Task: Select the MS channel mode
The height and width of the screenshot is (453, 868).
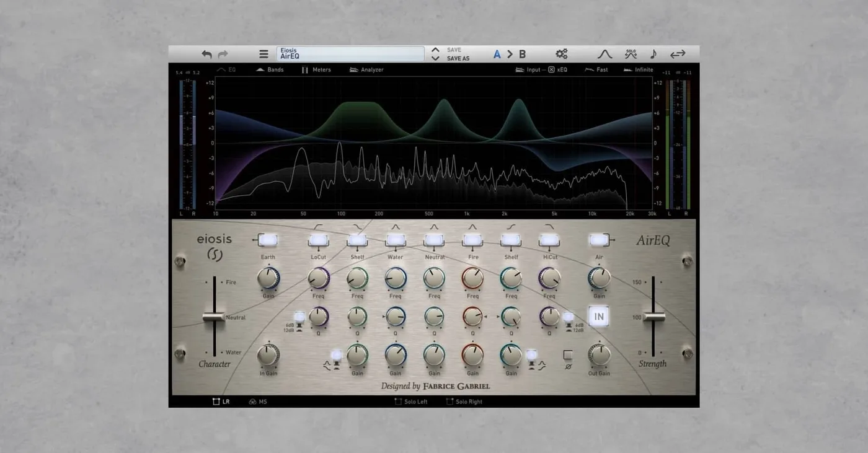Action: 258,402
